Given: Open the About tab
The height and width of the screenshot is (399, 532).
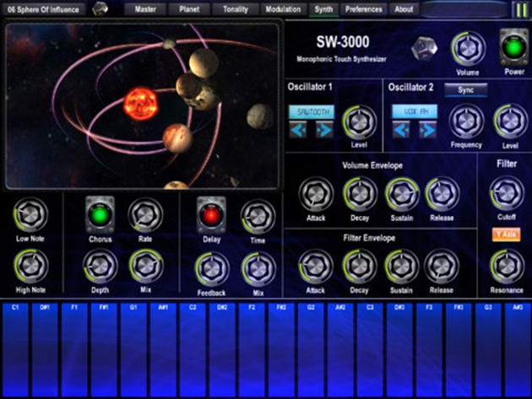Looking at the screenshot, I should pyautogui.click(x=404, y=9).
